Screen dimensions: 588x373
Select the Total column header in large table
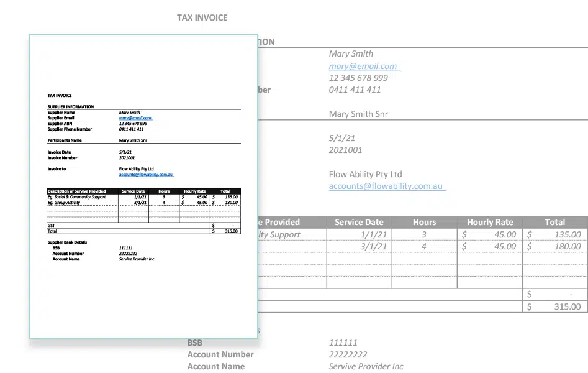click(x=554, y=222)
